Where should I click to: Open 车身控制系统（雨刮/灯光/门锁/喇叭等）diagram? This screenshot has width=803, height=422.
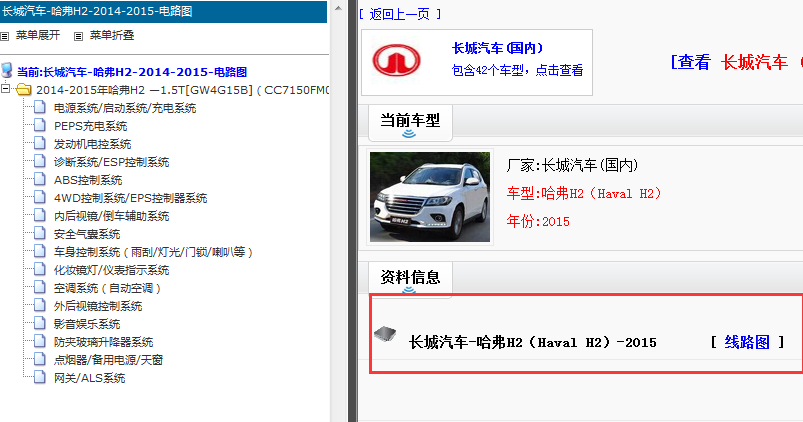154,252
